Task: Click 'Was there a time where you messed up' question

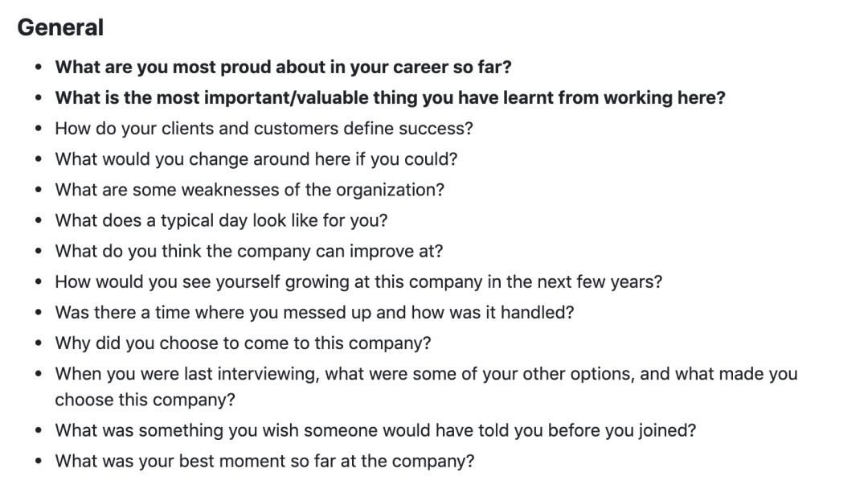Action: 314,312
